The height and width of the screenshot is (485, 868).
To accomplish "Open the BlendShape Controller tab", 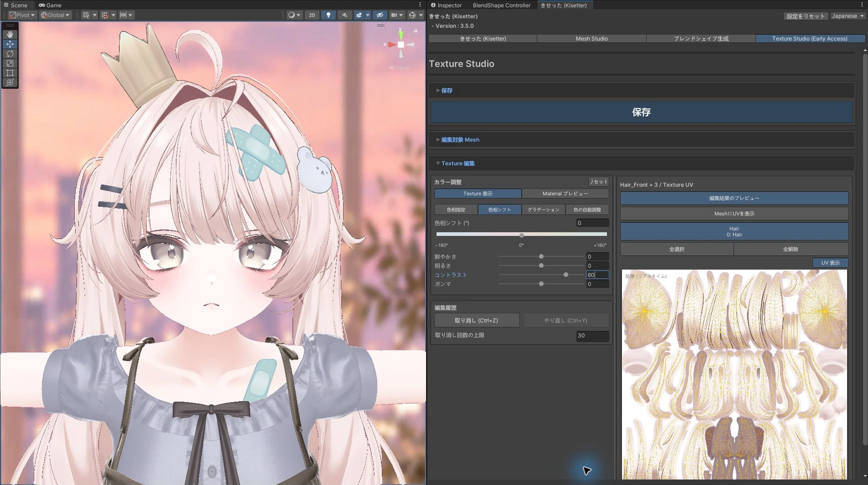I will coord(501,5).
